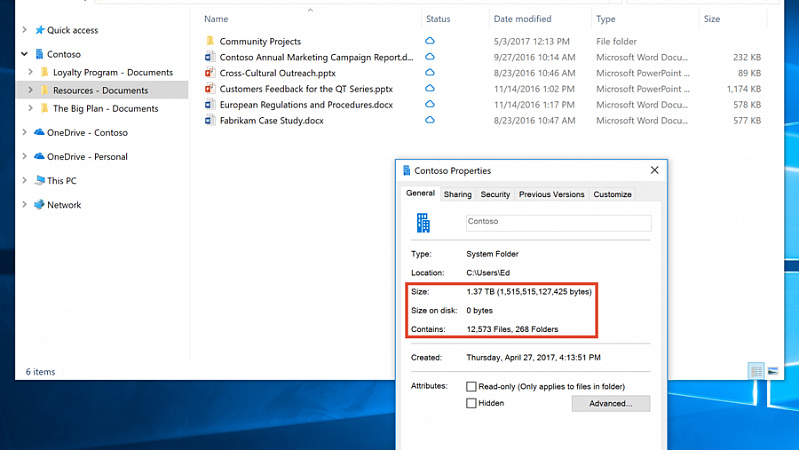Viewport: 799px width, 450px height.
Task: Expand Loyalty Program - Documents node
Action: [31, 72]
